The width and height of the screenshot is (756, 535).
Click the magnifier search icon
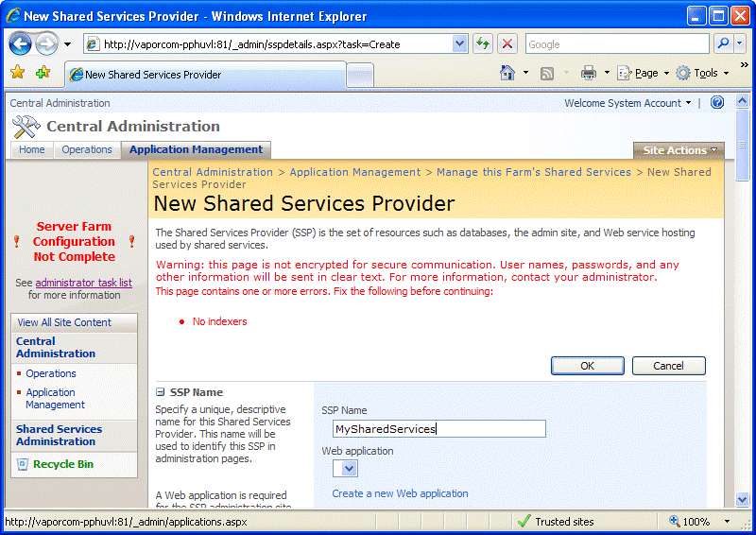[x=723, y=43]
